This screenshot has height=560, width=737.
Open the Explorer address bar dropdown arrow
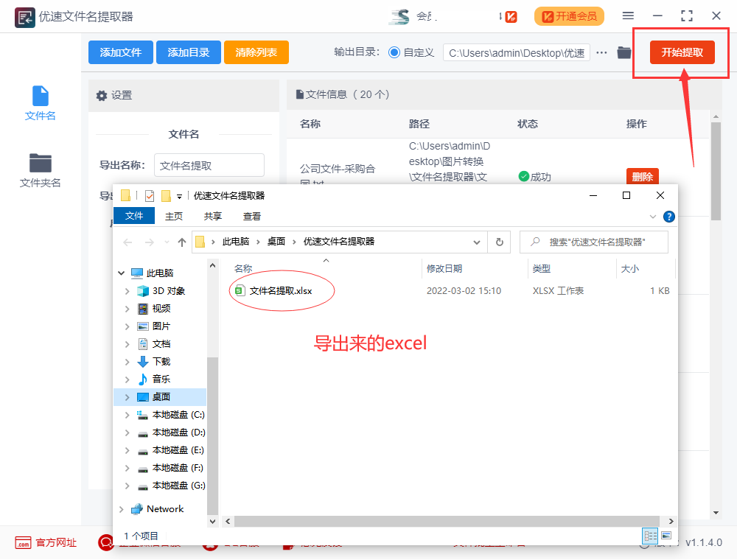click(475, 242)
